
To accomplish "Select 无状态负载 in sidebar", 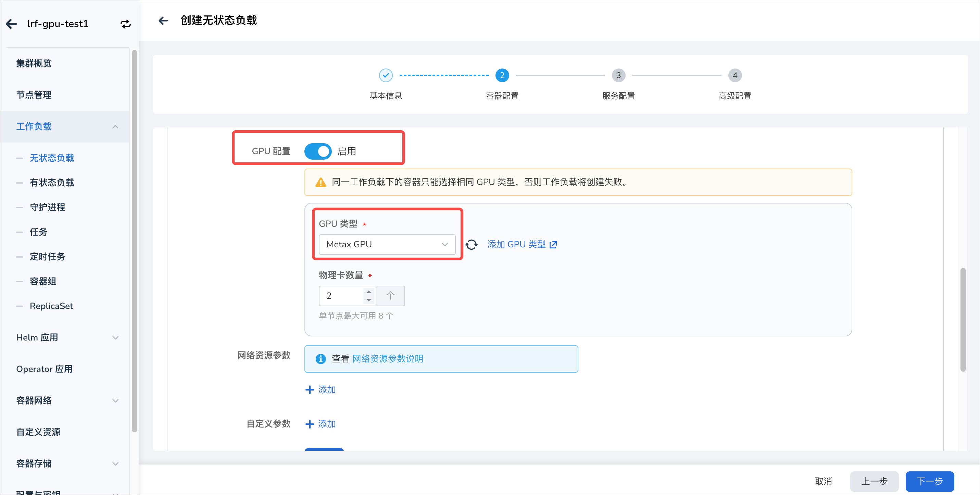I will tap(52, 158).
